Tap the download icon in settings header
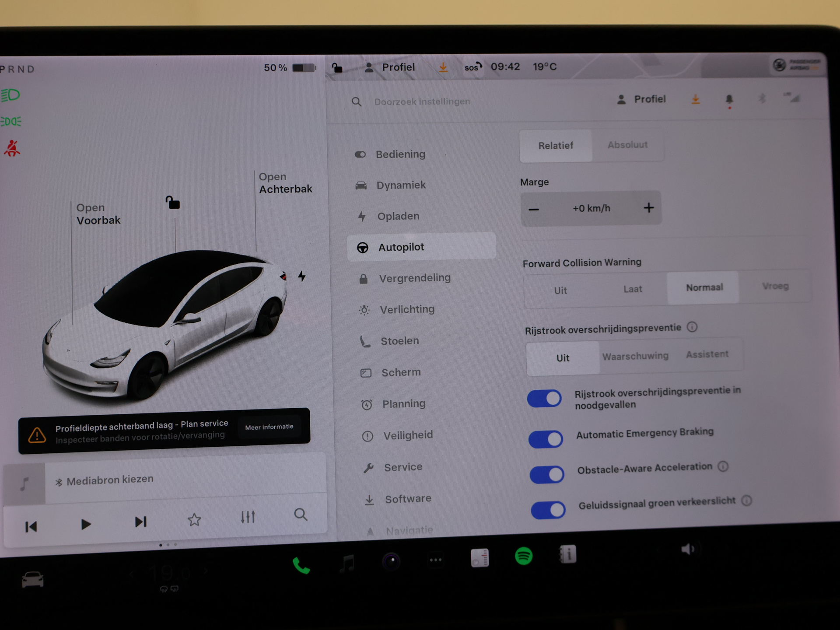840x630 pixels. (695, 99)
